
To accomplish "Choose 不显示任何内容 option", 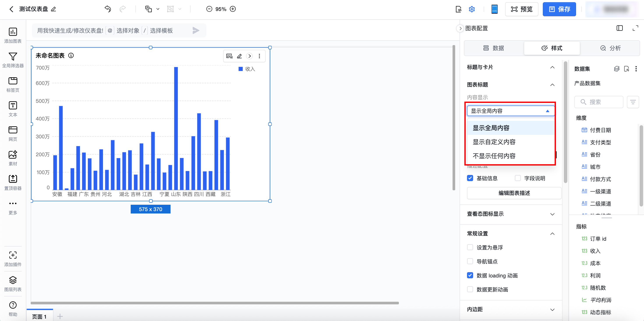I will pos(494,156).
